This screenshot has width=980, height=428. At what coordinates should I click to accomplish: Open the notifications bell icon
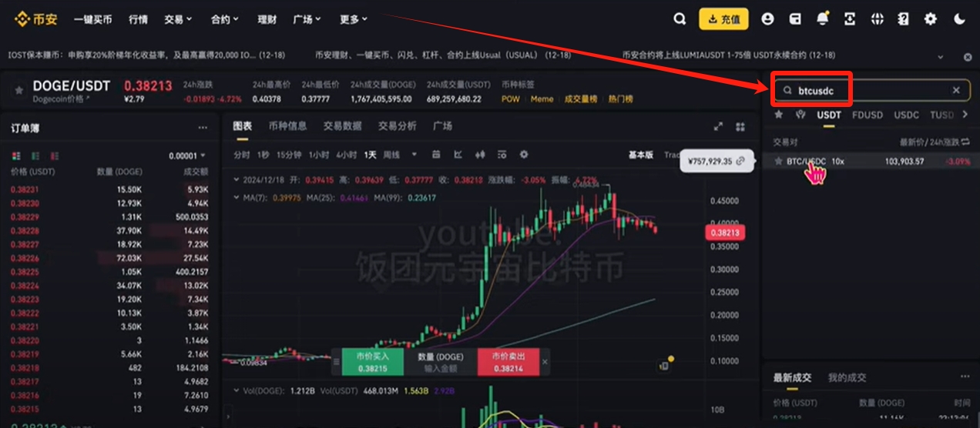(x=822, y=19)
